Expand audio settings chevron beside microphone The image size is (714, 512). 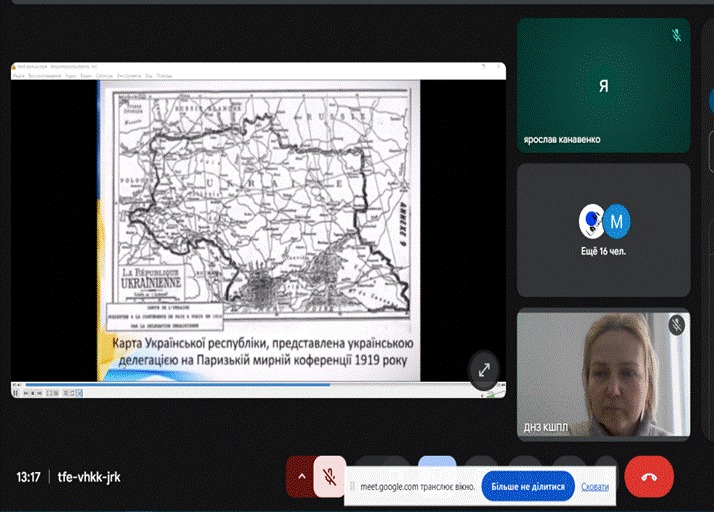point(298,476)
